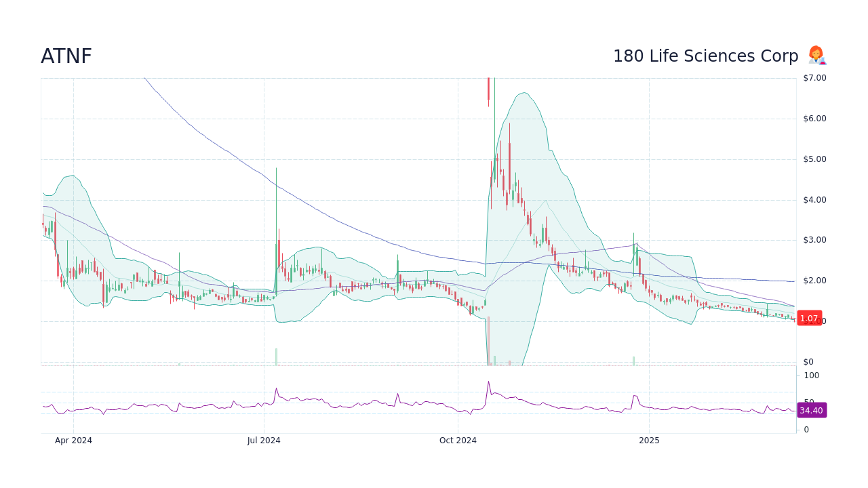Click the $5.00 price axis label
The height and width of the screenshot is (488, 868).
point(814,159)
